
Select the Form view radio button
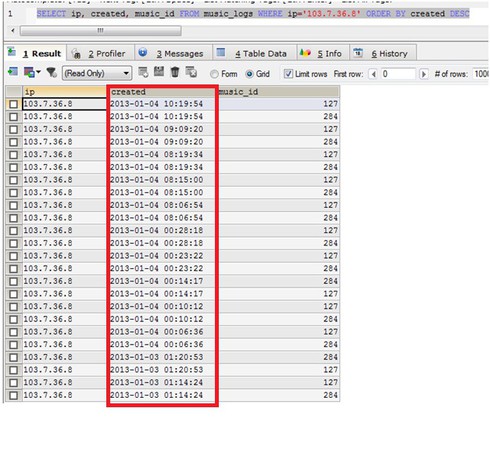coord(214,74)
